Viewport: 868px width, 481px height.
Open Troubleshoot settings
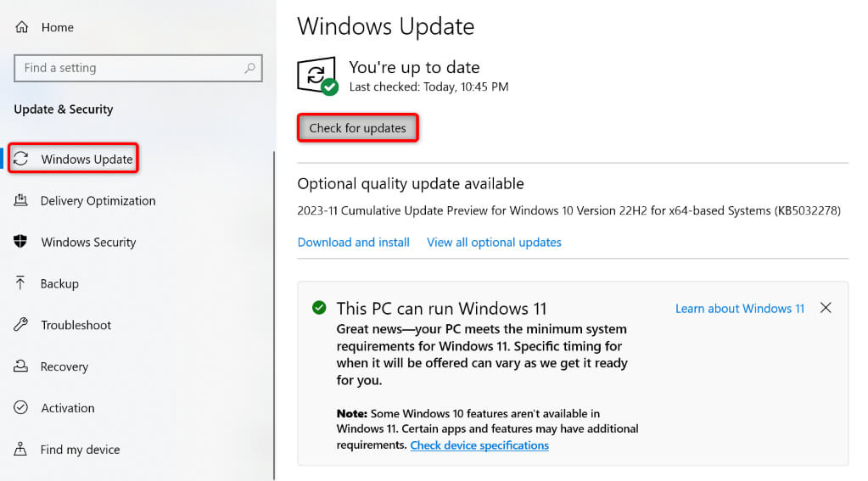(76, 325)
